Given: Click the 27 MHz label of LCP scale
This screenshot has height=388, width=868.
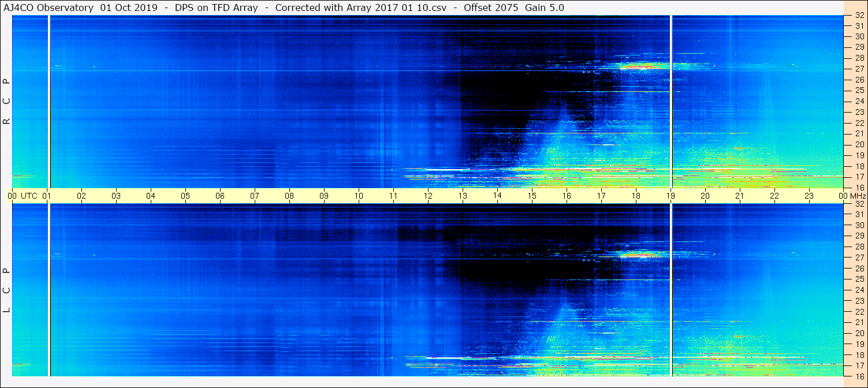Looking at the screenshot, I should (x=859, y=258).
